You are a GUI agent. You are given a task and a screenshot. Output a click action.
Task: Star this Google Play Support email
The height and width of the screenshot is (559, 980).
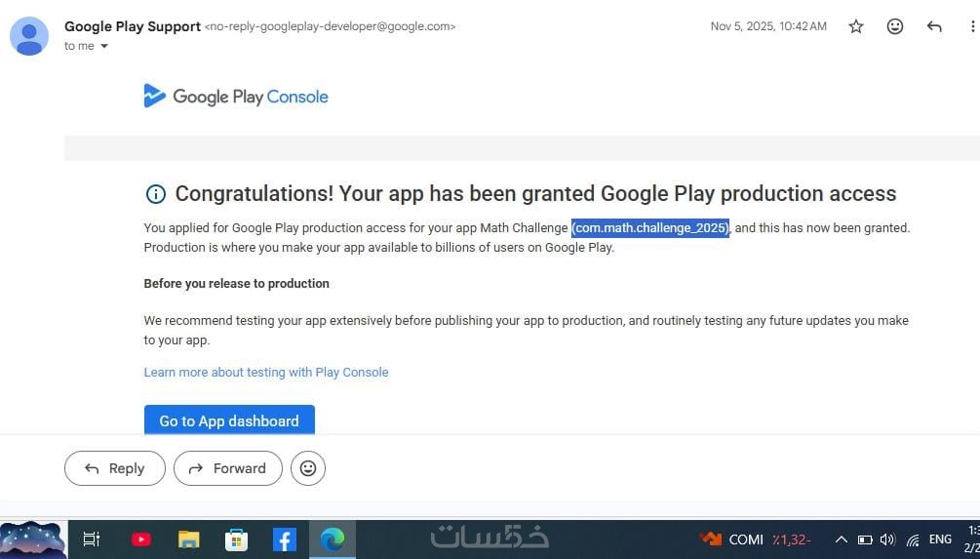tap(856, 26)
